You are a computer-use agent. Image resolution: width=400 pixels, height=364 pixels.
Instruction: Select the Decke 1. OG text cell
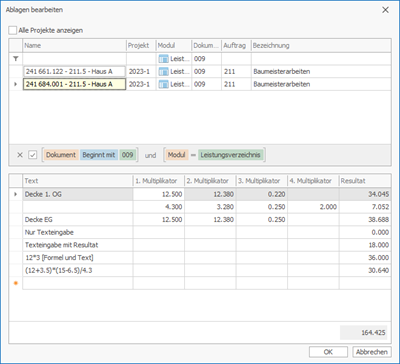click(x=78, y=194)
